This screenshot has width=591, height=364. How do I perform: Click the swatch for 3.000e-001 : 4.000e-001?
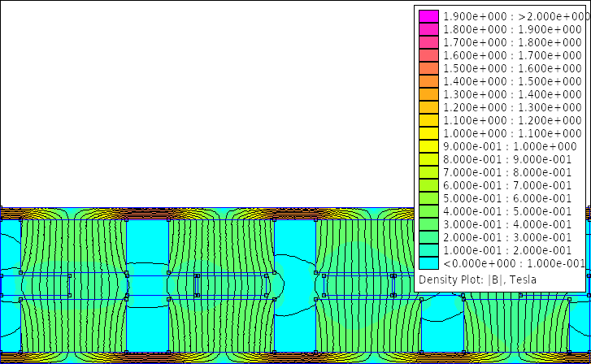428,224
